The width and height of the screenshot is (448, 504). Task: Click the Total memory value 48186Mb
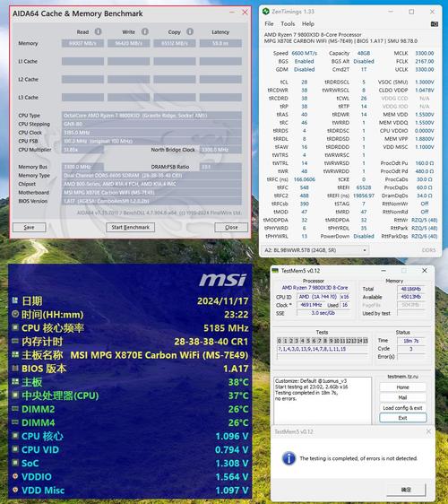(x=411, y=289)
